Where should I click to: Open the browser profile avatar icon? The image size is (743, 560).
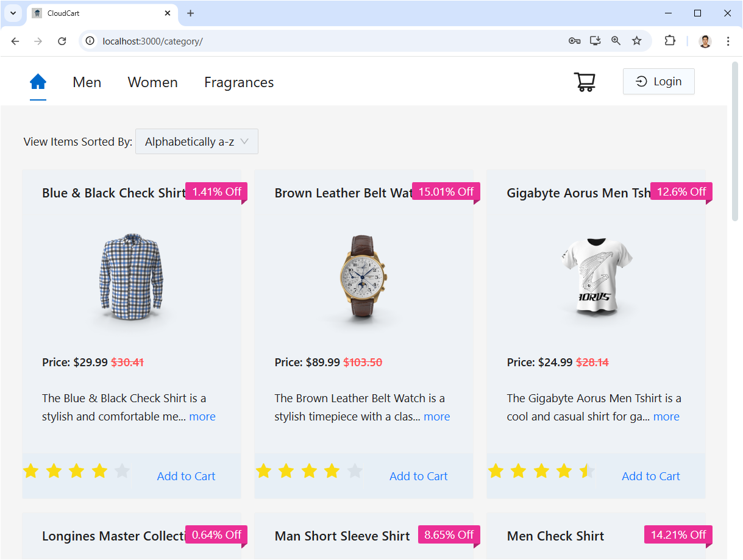pyautogui.click(x=705, y=41)
